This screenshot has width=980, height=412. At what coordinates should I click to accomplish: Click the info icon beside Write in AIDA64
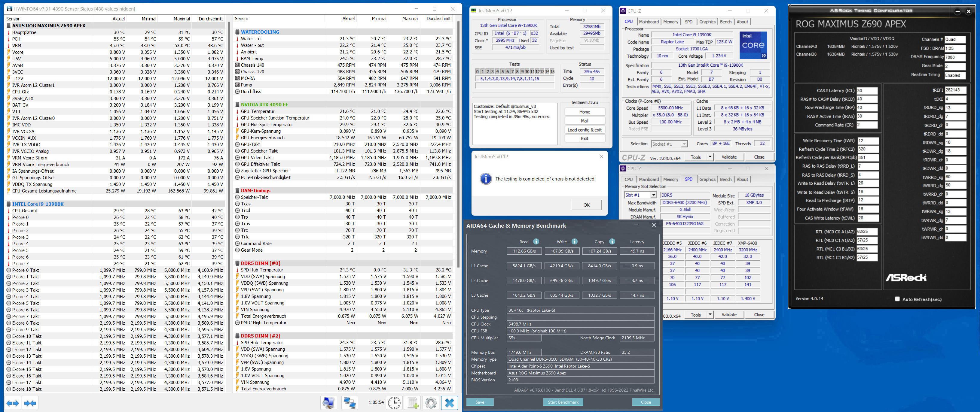point(575,241)
